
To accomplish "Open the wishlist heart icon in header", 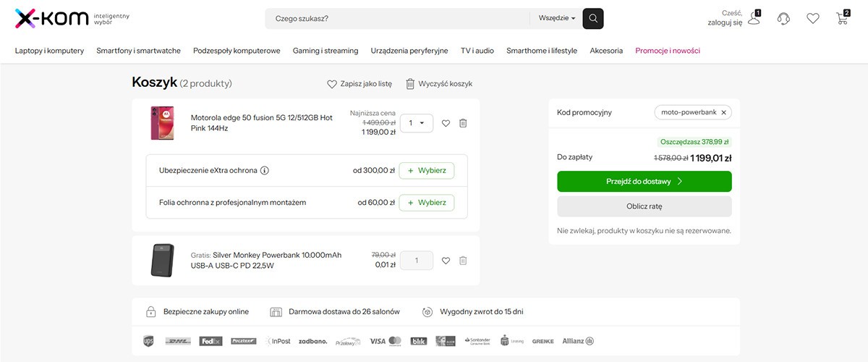I will [813, 19].
